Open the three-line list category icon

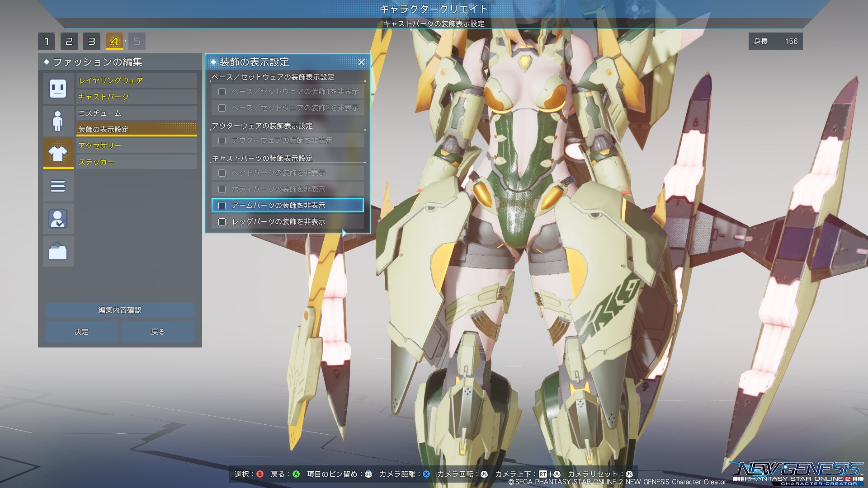(58, 186)
